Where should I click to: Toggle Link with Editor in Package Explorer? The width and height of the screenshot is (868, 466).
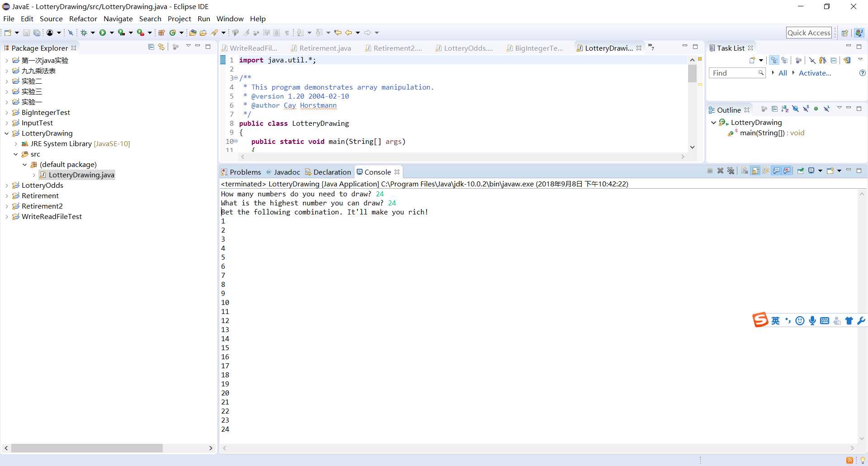[x=161, y=47]
